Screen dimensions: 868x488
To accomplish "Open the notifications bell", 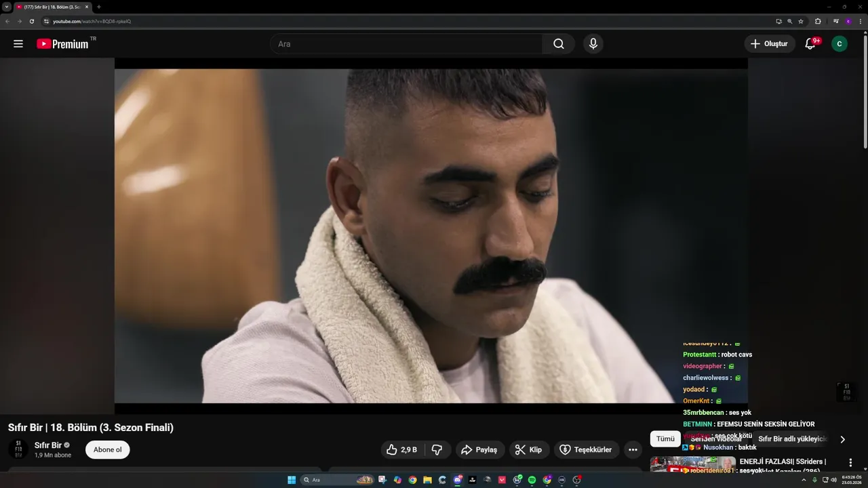I will pyautogui.click(x=810, y=44).
